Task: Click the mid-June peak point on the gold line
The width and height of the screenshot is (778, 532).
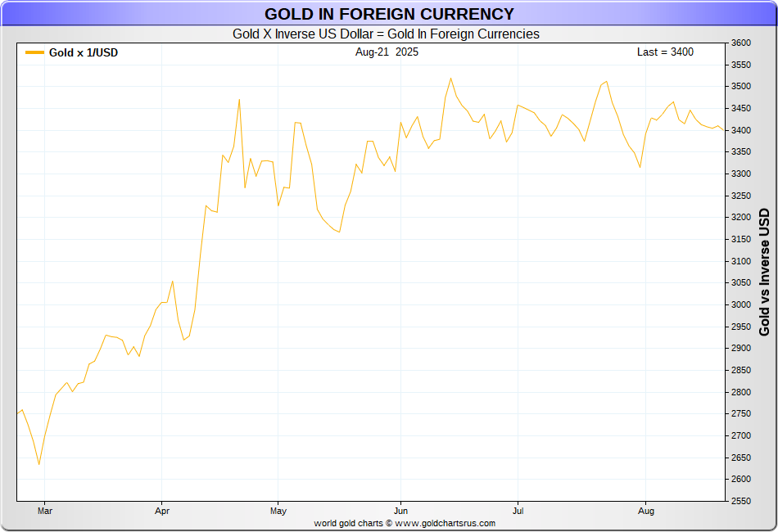Action: pyautogui.click(x=450, y=78)
